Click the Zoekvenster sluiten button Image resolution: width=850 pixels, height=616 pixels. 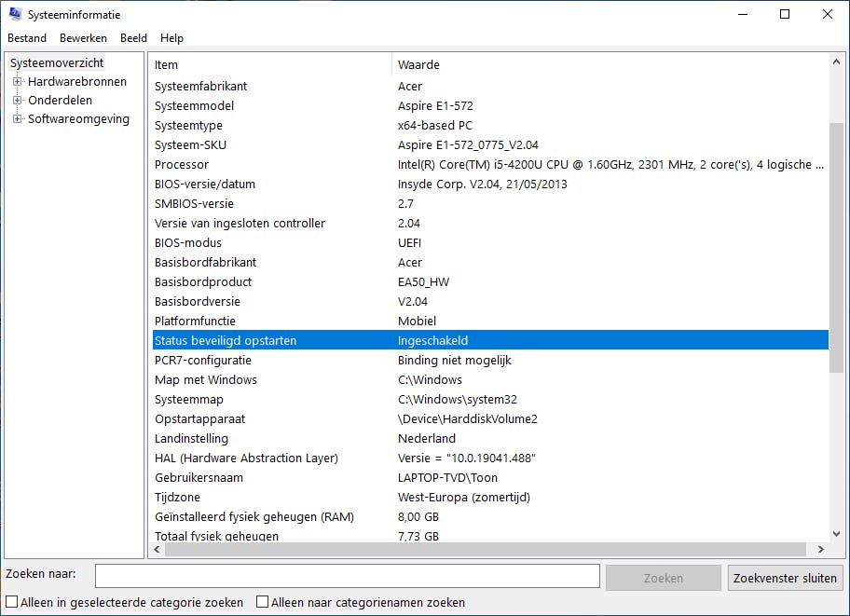[x=785, y=578]
